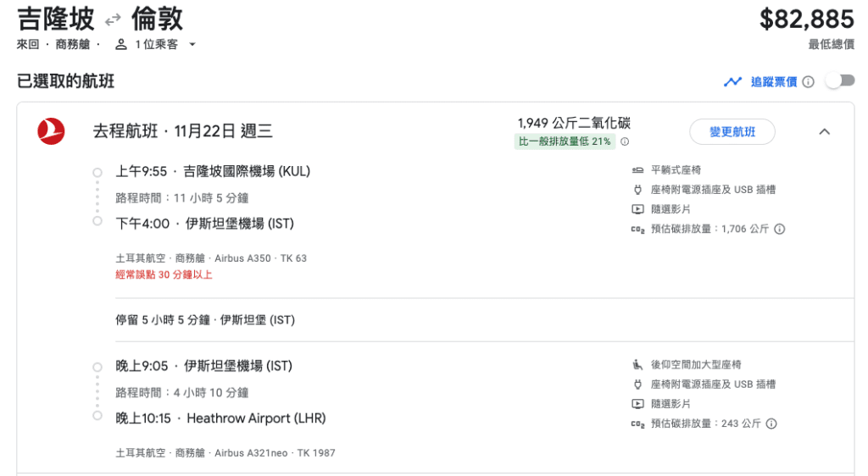Click the 變更航班 button
The image size is (868, 476).
click(732, 131)
